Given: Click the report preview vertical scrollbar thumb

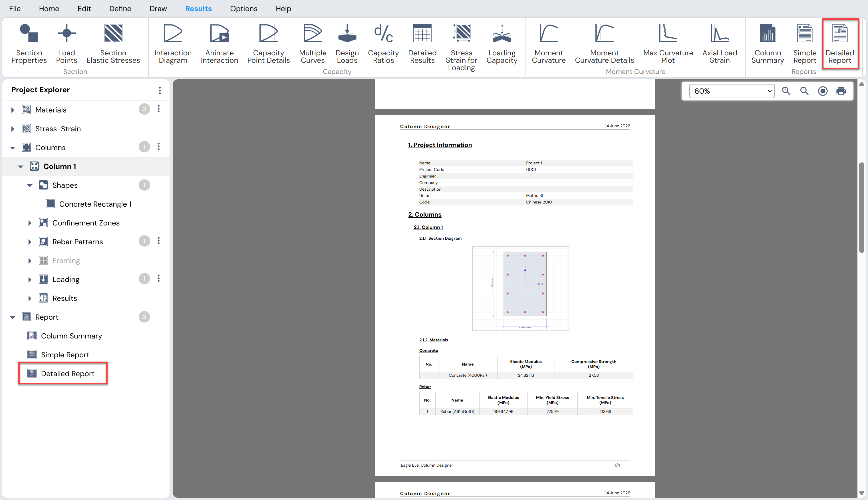Looking at the screenshot, I should [861, 207].
